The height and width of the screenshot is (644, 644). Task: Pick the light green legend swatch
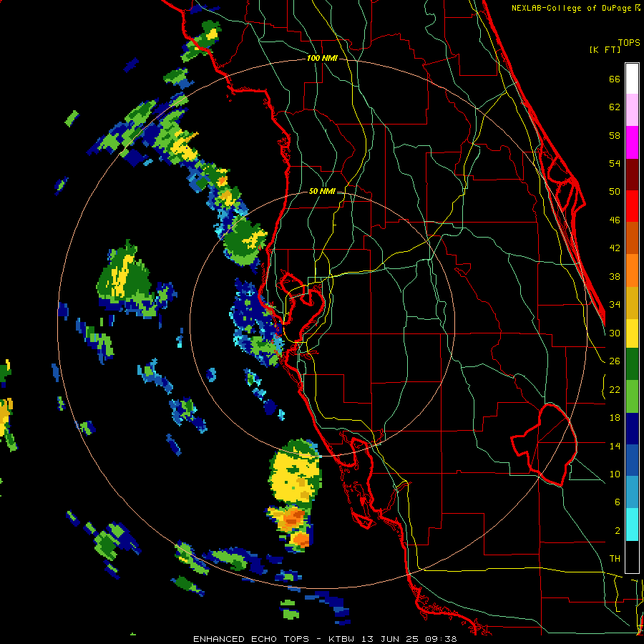coord(632,396)
